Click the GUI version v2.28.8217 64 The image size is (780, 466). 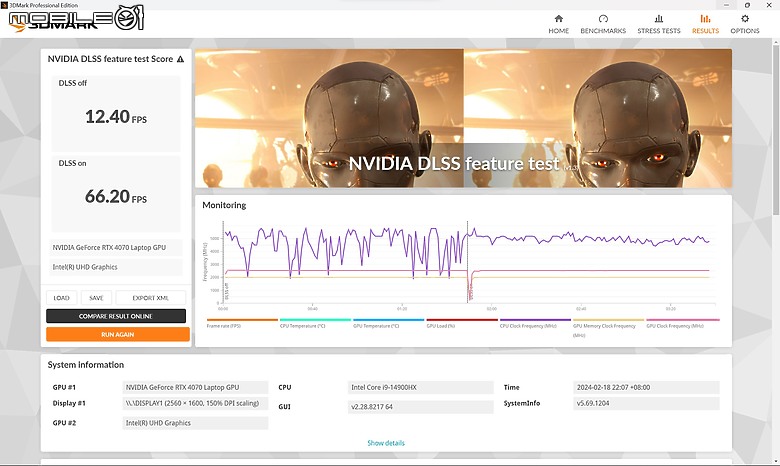[420, 407]
